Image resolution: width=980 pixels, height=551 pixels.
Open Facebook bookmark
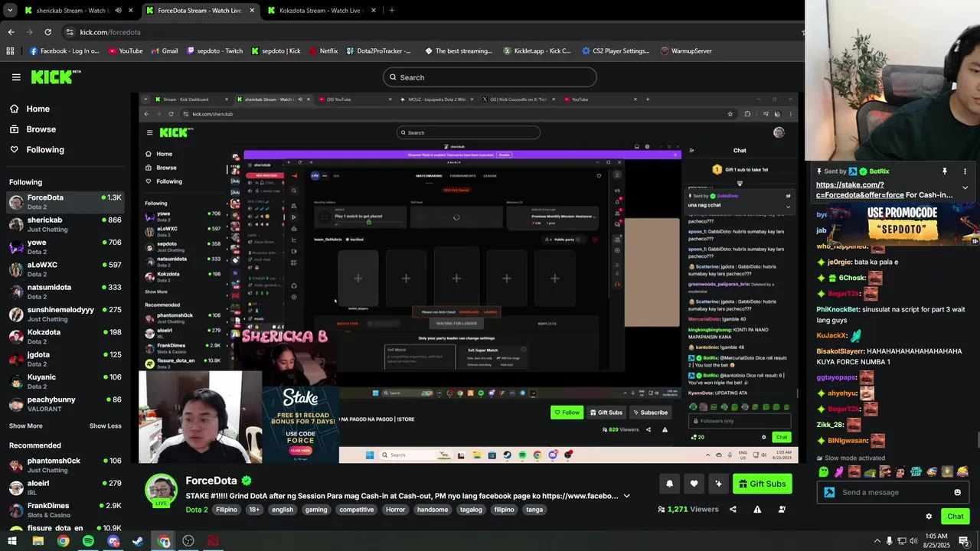click(64, 51)
